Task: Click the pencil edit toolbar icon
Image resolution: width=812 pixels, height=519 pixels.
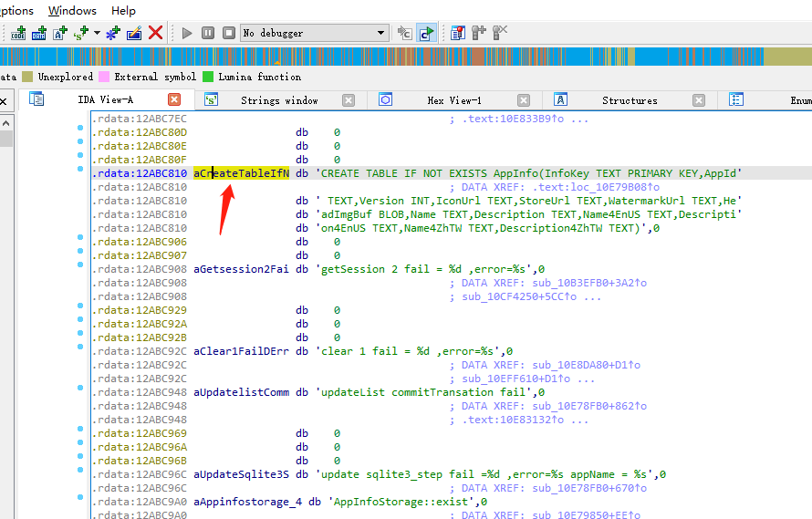Action: [134, 33]
